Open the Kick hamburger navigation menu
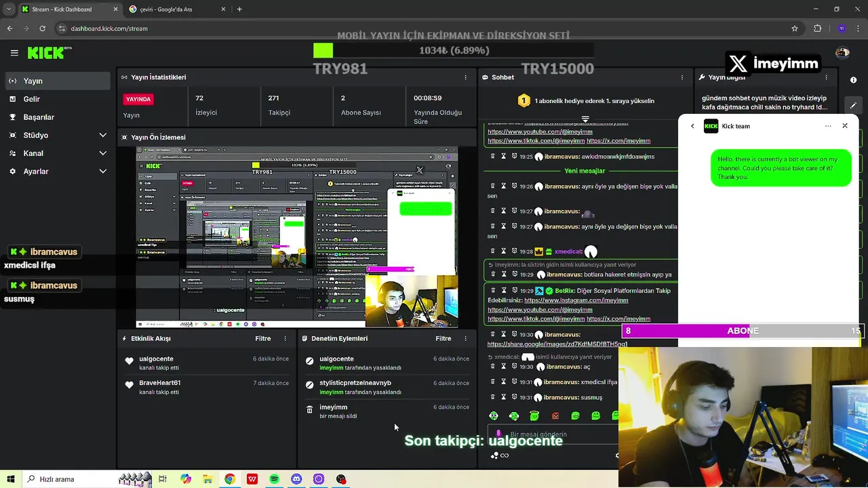 click(14, 53)
